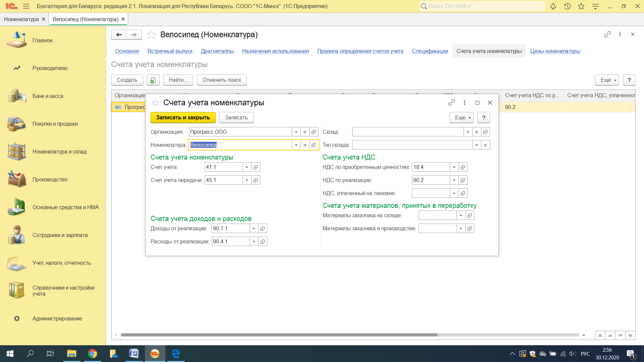This screenshot has height=362, width=644.
Task: Click Отменить поиск button
Action: (222, 80)
